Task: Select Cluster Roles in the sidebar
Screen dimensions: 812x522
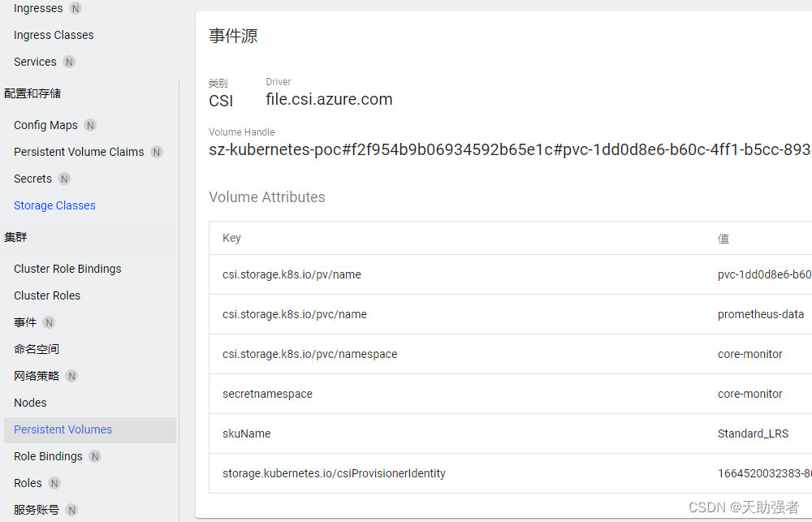Action: tap(46, 295)
